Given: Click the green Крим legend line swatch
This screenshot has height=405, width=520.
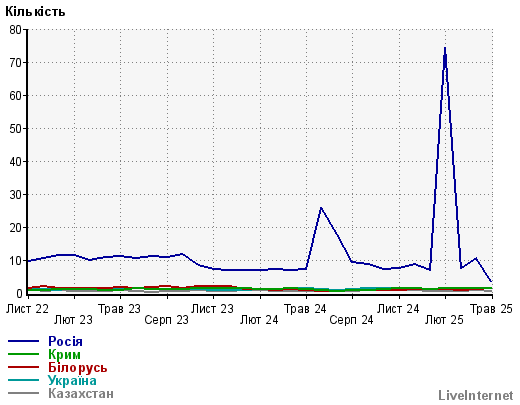Looking at the screenshot, I should [23, 354].
